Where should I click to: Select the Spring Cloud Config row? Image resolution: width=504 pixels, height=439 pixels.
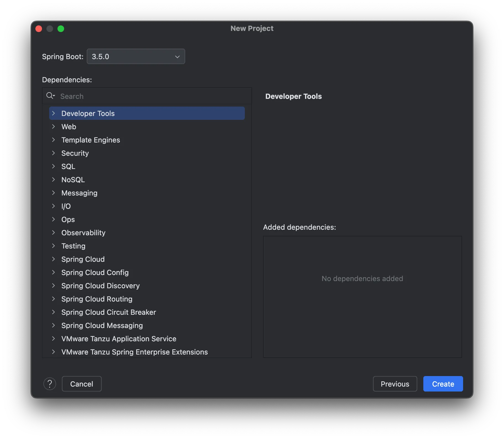(x=147, y=272)
